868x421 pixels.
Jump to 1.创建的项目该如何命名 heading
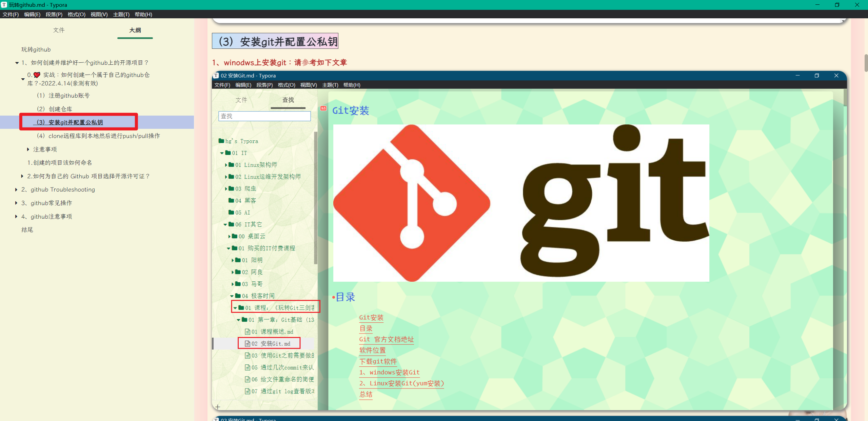[x=60, y=162]
